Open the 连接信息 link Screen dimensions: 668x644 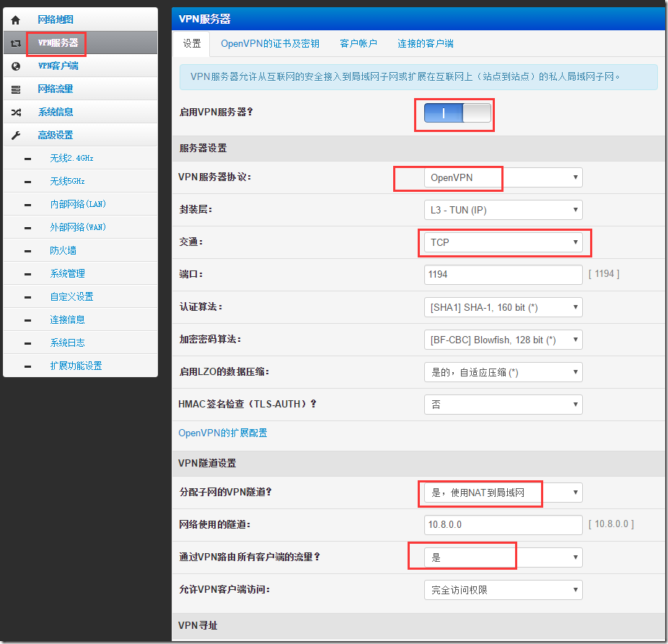click(67, 320)
